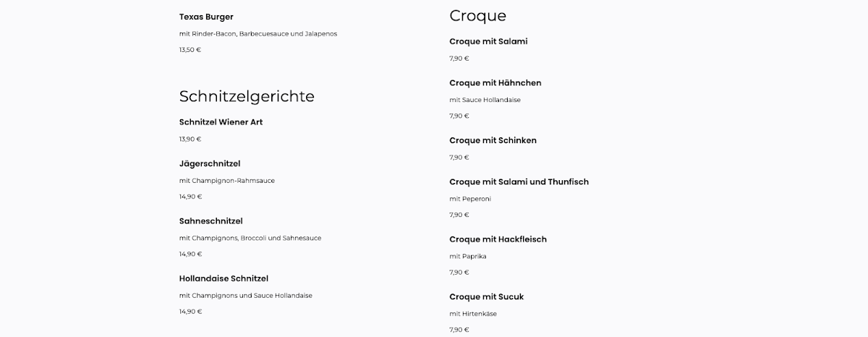Select Croque mit Hackfleisch title
This screenshot has height=337, width=868.
pyautogui.click(x=498, y=239)
